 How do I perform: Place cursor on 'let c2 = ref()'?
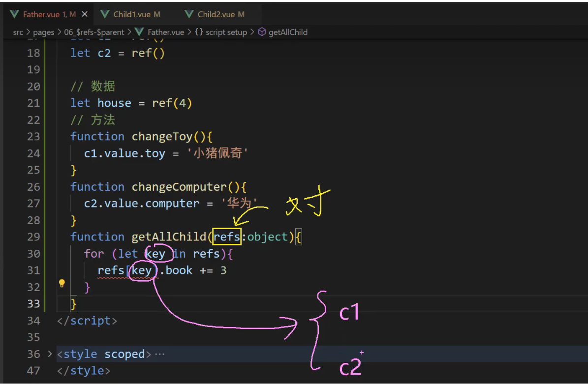tap(118, 53)
